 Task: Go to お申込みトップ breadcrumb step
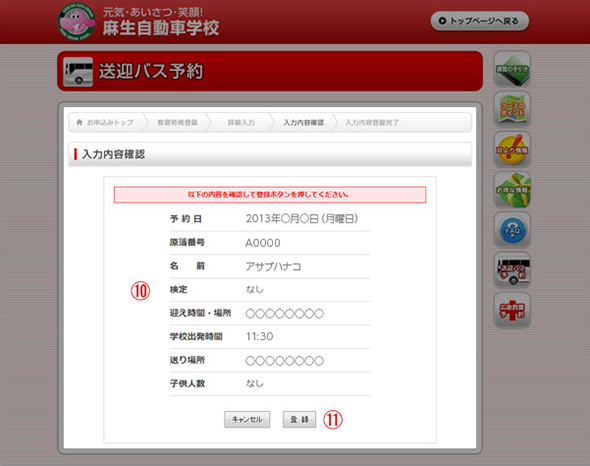105,123
